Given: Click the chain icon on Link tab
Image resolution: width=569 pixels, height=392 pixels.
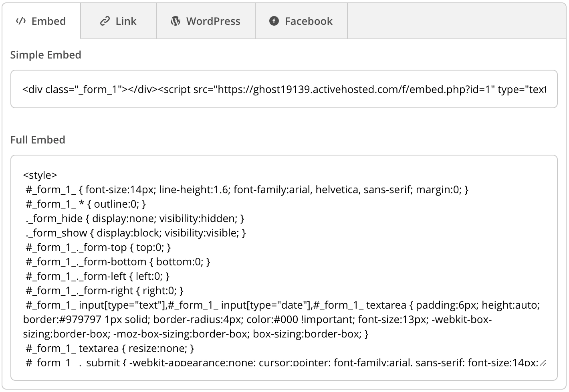Looking at the screenshot, I should coord(105,21).
